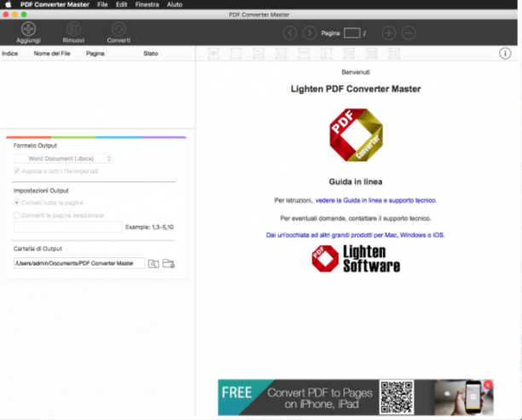Screen dimensions: 522x420
Task: Go to the previous page arrow
Action: (x=290, y=33)
